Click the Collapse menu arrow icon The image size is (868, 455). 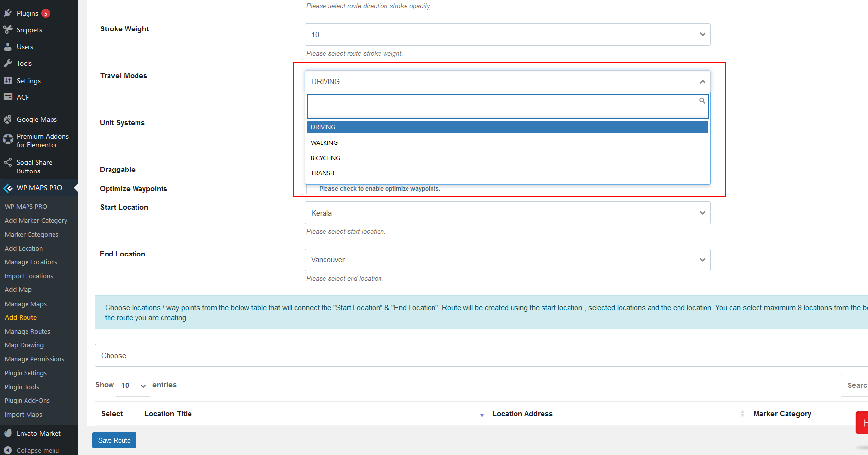(x=8, y=450)
